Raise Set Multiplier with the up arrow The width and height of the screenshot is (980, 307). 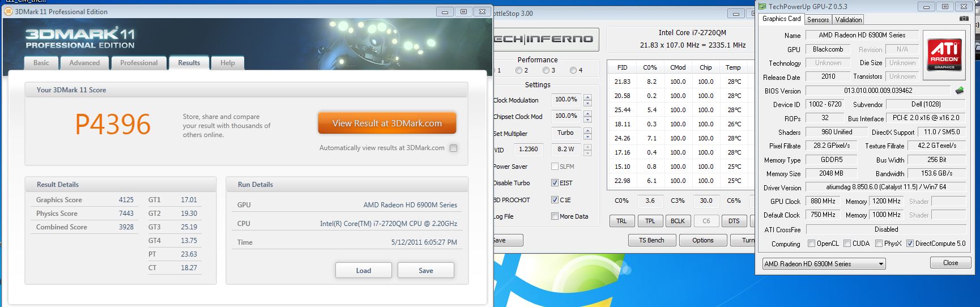point(587,130)
